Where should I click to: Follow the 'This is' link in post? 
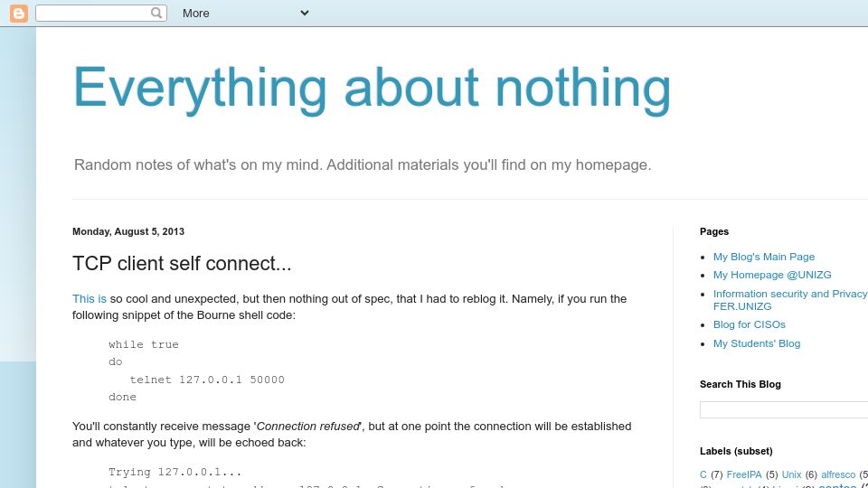point(90,299)
